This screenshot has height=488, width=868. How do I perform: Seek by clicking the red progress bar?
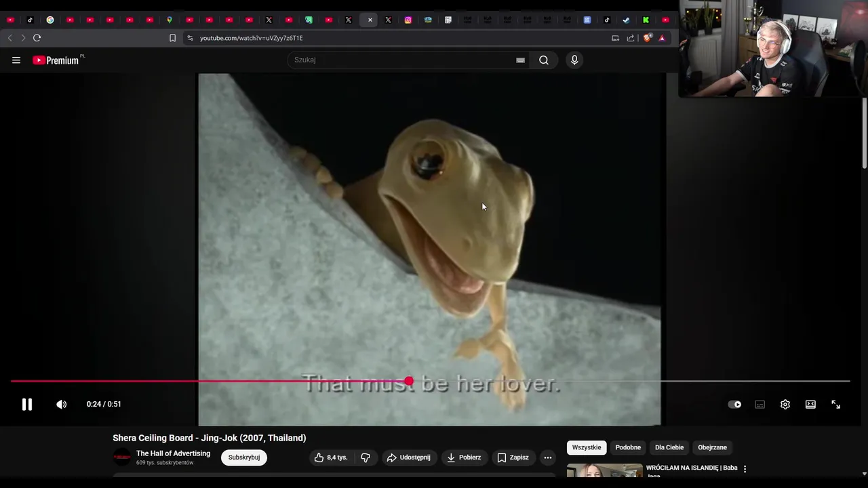210,381
